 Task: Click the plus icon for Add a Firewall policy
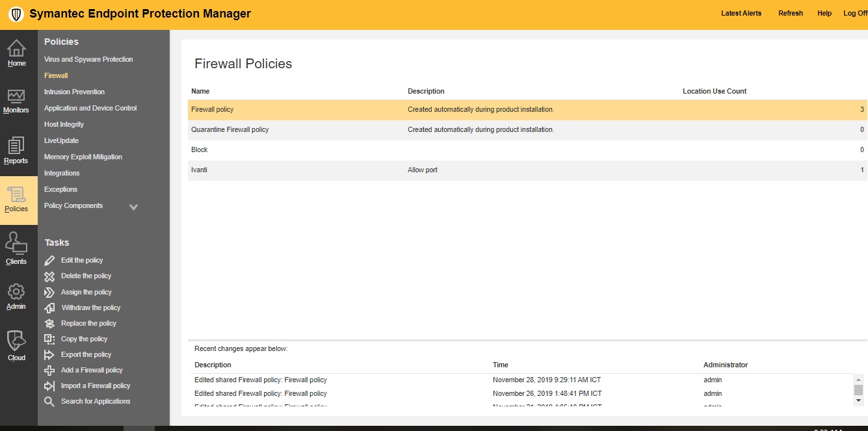pyautogui.click(x=49, y=371)
